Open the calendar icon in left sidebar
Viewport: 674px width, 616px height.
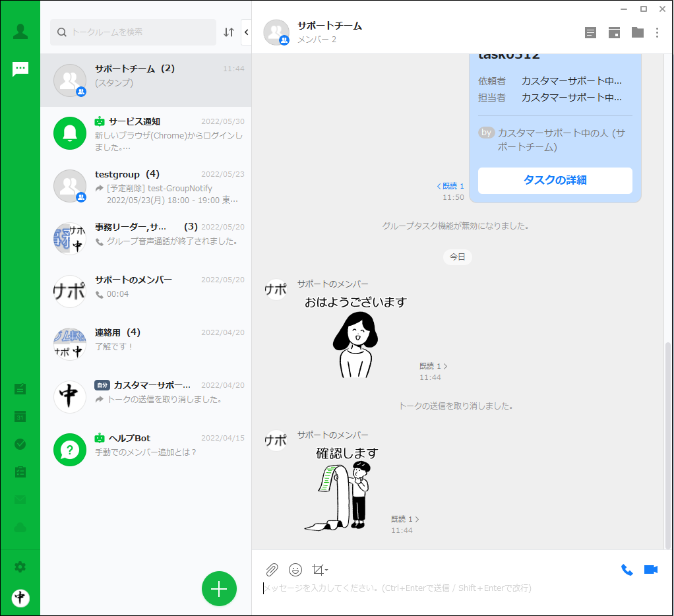pyautogui.click(x=20, y=416)
